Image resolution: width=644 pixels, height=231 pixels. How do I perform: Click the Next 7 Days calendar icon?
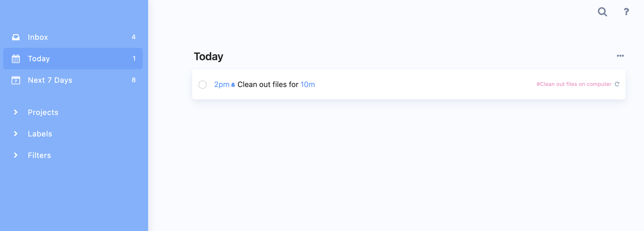16,80
